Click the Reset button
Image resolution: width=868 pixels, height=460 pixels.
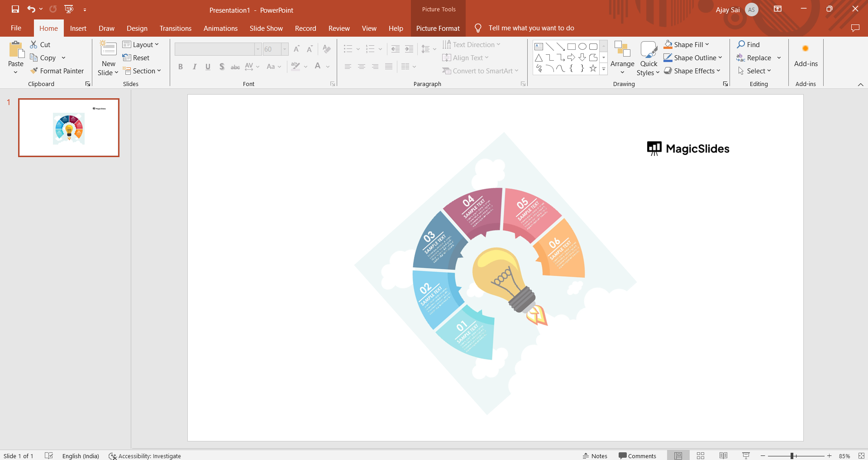click(136, 58)
